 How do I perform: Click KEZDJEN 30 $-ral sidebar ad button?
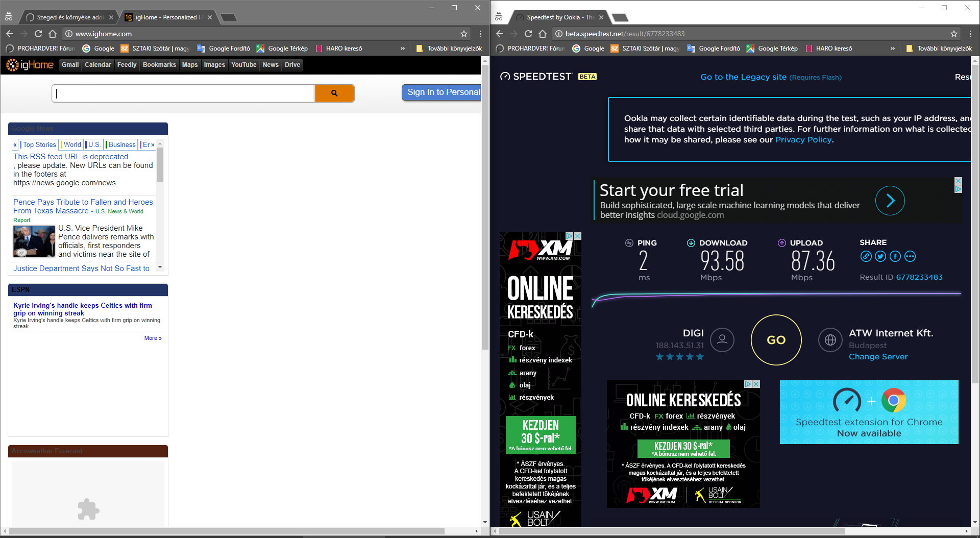tap(541, 435)
